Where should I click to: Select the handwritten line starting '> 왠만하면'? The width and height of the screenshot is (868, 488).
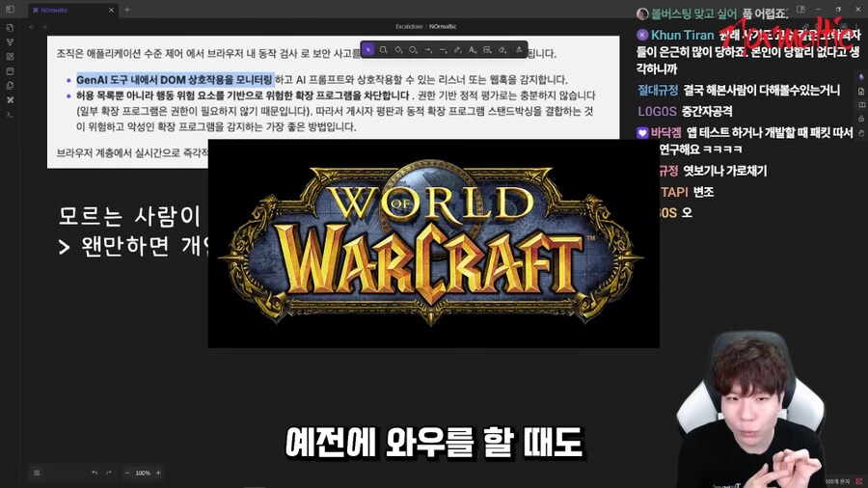[133, 246]
